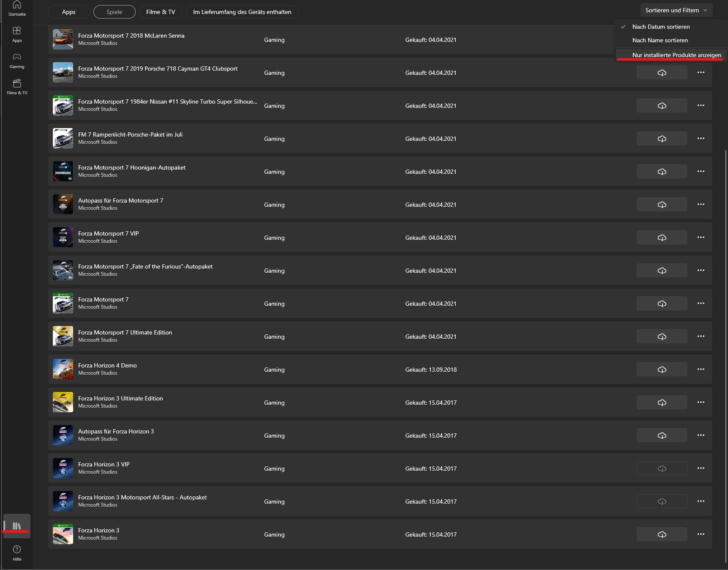Download Forza Motorsport 7 VIP

pyautogui.click(x=662, y=238)
